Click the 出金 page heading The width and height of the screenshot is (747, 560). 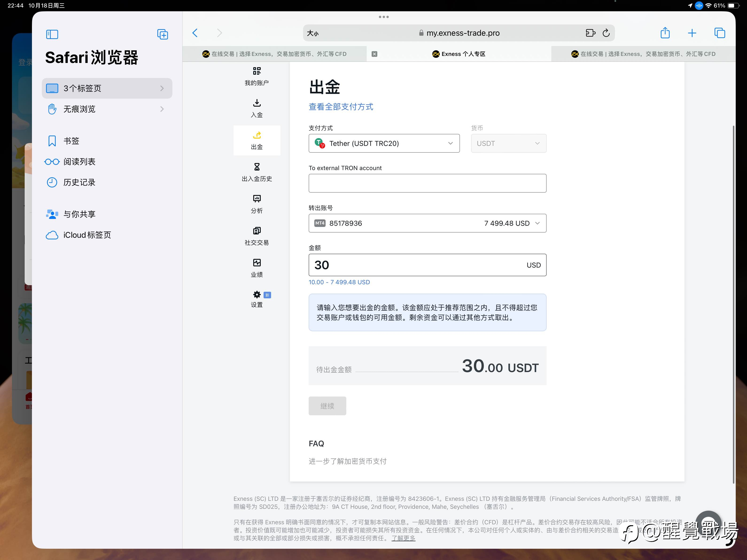(x=324, y=87)
